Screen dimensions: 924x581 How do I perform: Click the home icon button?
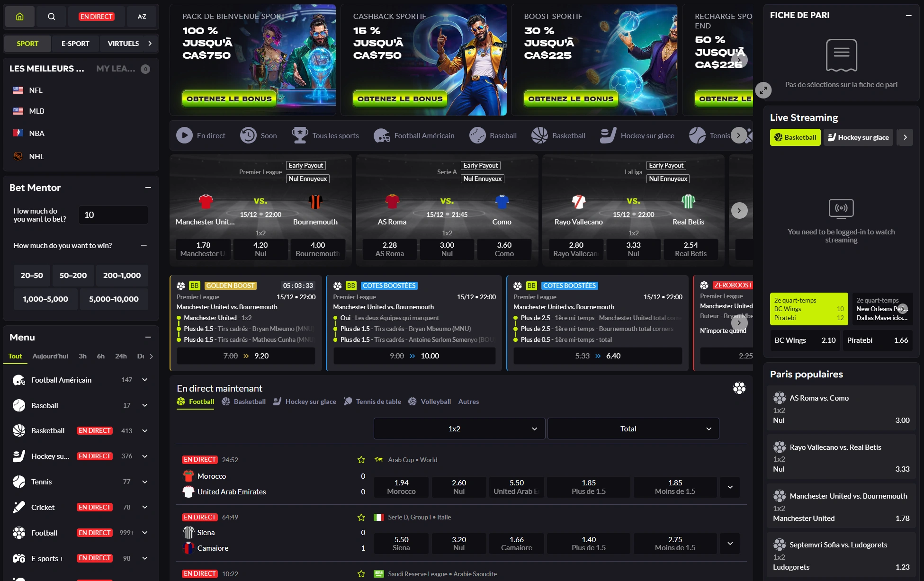19,17
